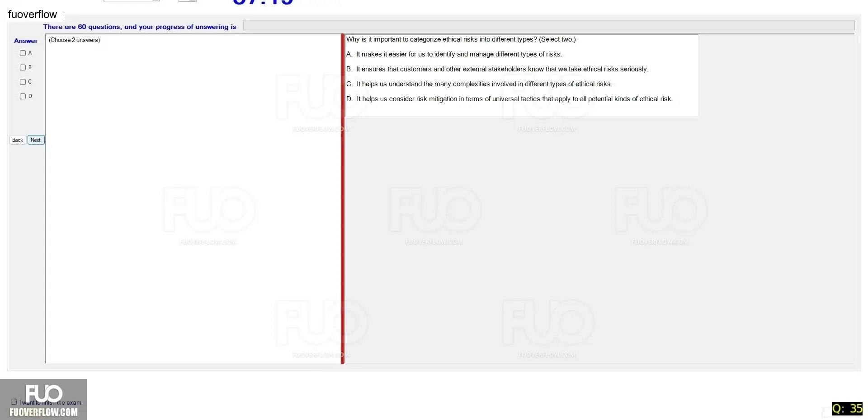
Task: Click the 'There are 60 questions' progress label
Action: click(140, 27)
